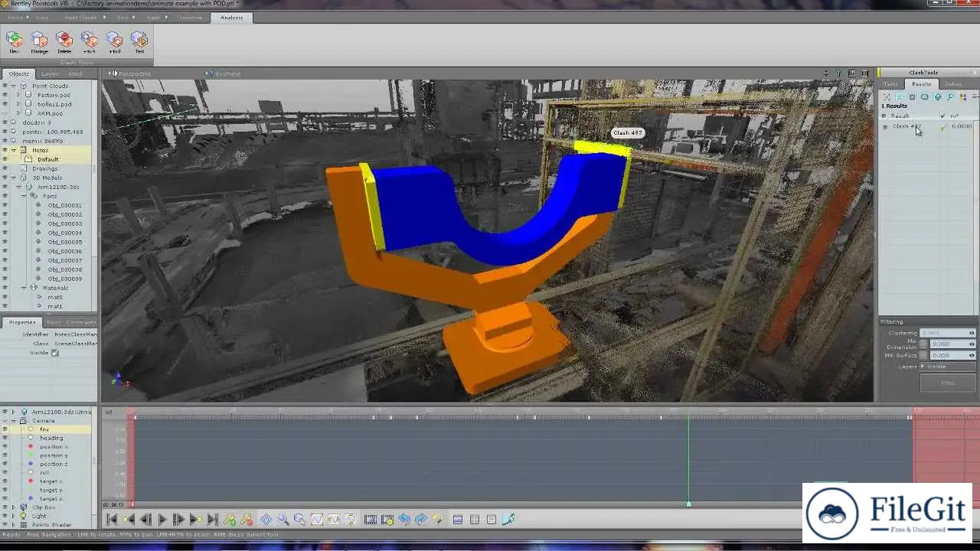Collapse the Camera track group
This screenshot has height=551, width=980.
coord(14,420)
